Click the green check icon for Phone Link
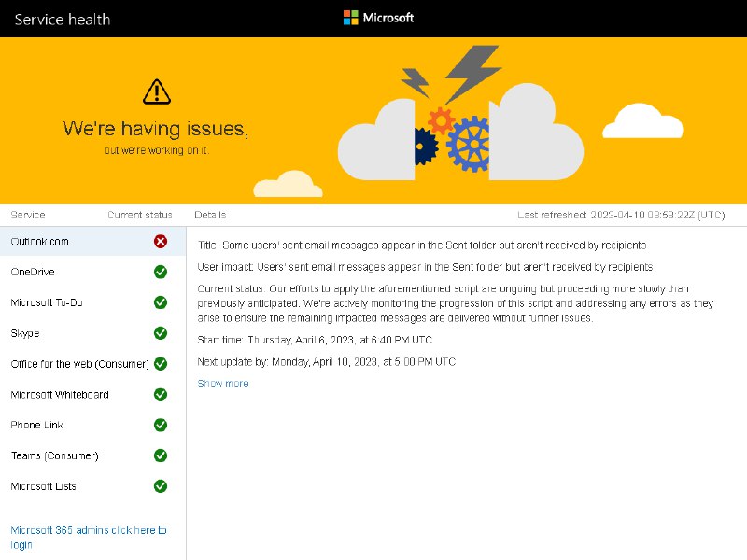The width and height of the screenshot is (747, 560). click(x=161, y=425)
